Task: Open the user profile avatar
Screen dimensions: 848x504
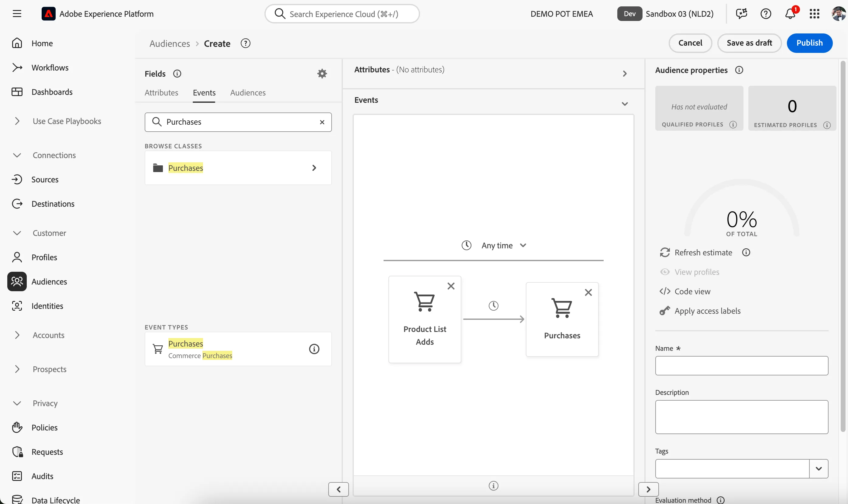Action: pos(838,14)
